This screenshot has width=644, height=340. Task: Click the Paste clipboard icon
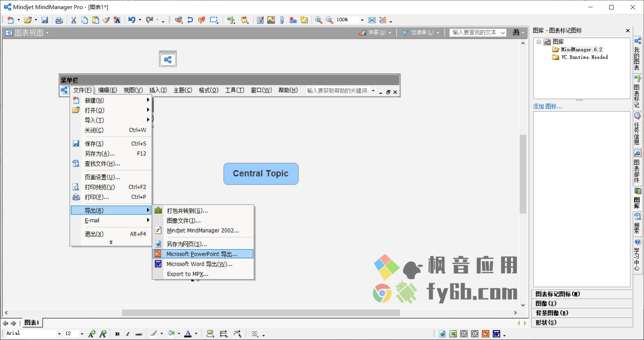tap(95, 20)
